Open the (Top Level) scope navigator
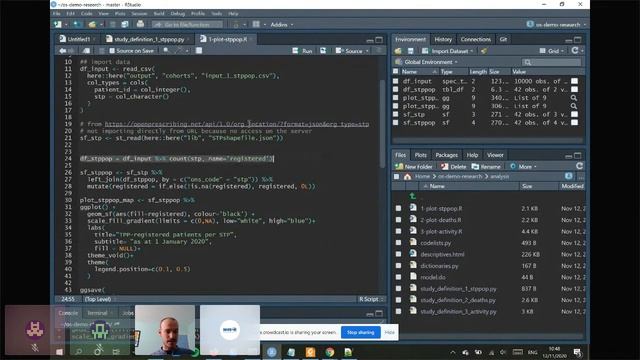 tap(98, 299)
